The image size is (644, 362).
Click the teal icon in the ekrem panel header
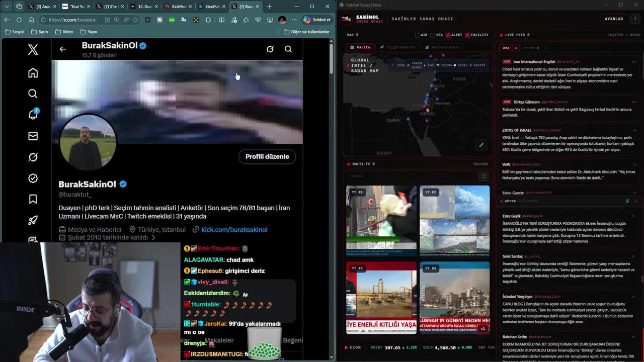[x=627, y=201]
